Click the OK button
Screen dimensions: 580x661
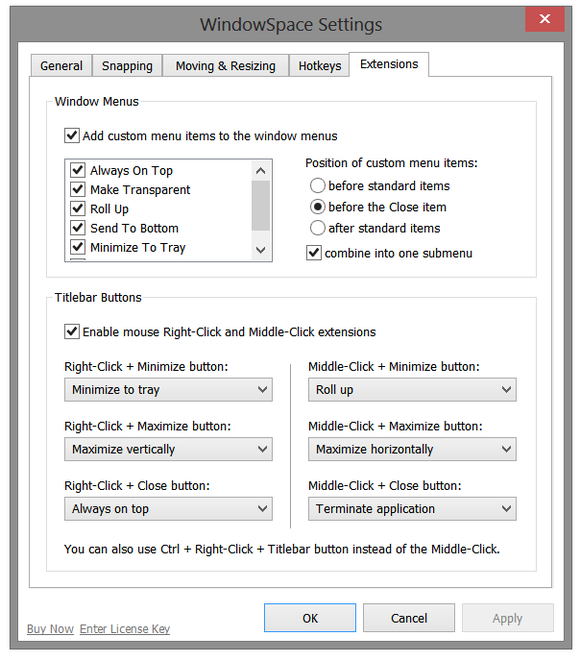(x=310, y=618)
